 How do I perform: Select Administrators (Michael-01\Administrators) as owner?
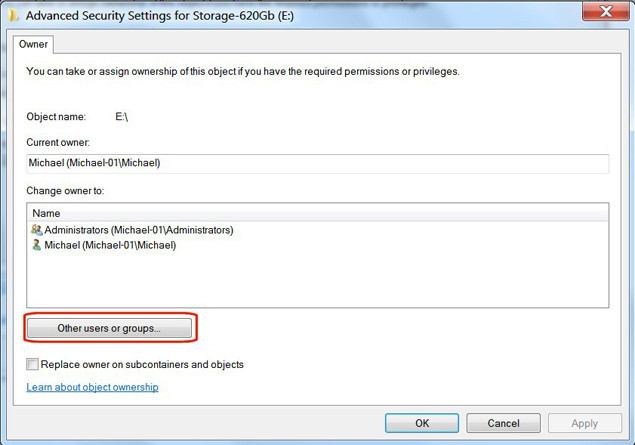[138, 230]
